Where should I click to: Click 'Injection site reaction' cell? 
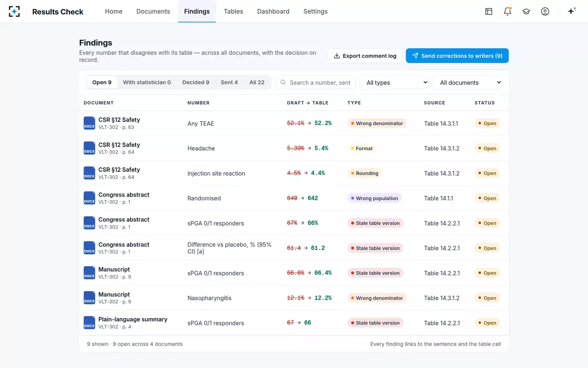(x=216, y=173)
